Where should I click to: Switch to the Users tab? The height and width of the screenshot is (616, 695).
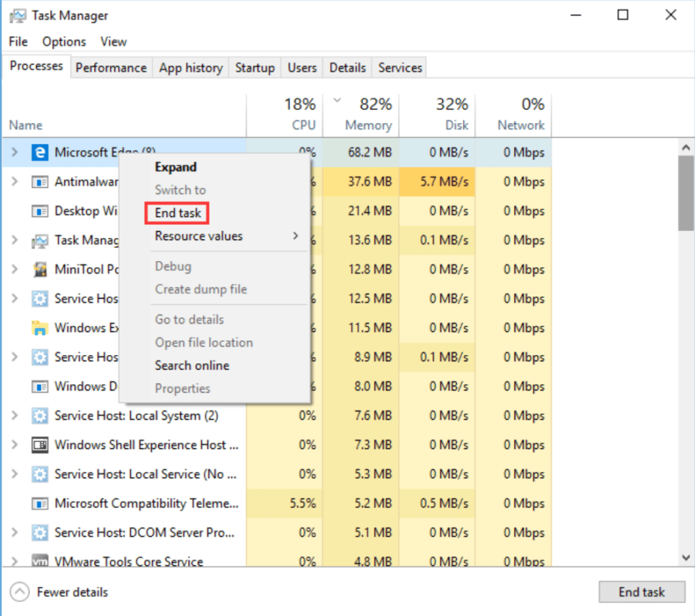coord(302,68)
